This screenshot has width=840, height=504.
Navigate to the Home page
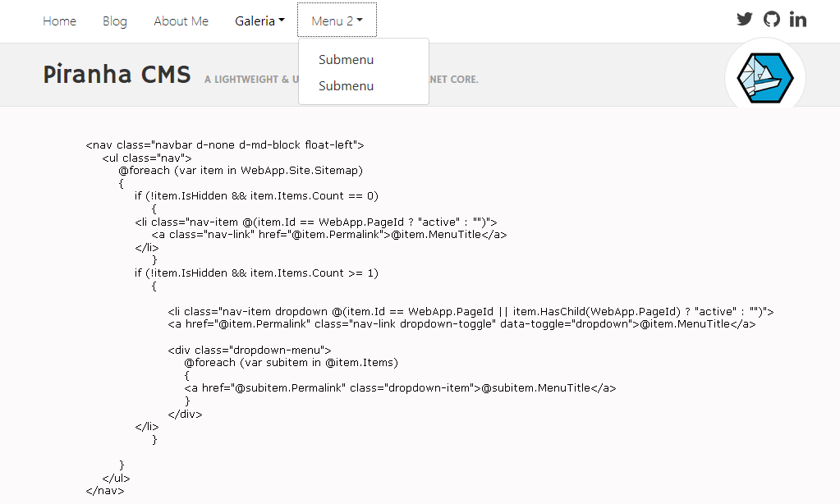[x=59, y=21]
